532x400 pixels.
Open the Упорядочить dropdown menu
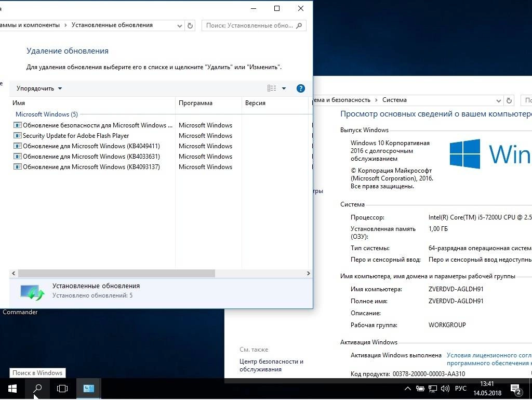click(x=39, y=88)
